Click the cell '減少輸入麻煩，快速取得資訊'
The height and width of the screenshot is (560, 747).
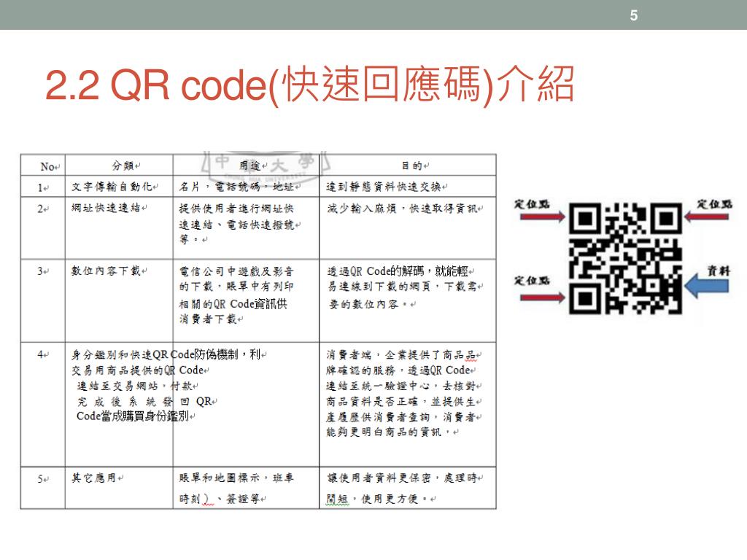pyautogui.click(x=408, y=228)
